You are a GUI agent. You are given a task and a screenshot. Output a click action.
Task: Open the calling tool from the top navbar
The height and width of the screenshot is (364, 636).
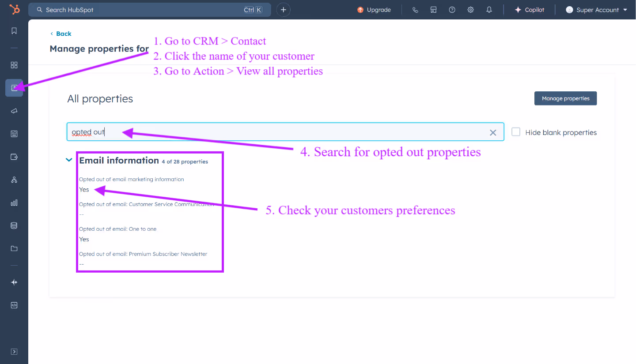(x=415, y=9)
